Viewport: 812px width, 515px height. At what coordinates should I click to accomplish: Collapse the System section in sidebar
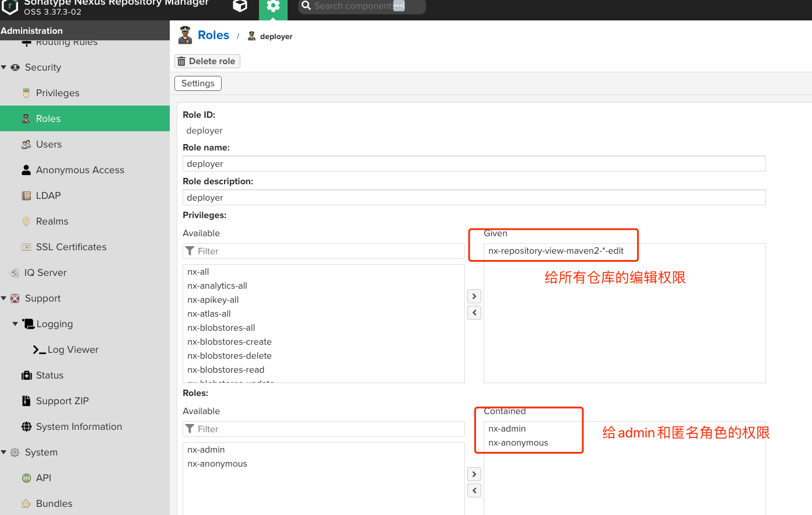(x=4, y=453)
